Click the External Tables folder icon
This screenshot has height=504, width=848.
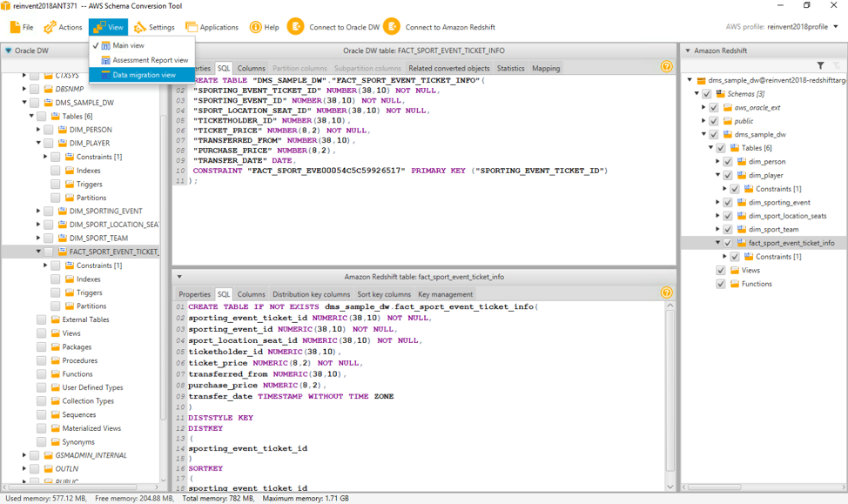pyautogui.click(x=55, y=319)
